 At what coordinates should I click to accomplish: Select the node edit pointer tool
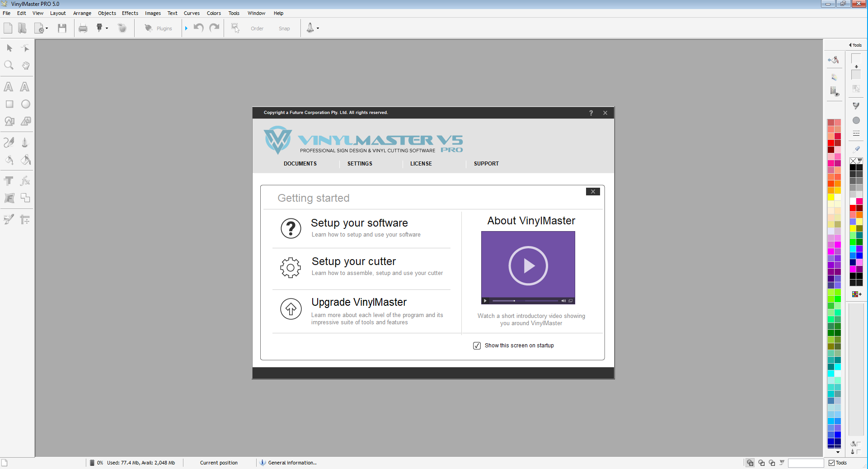[25, 48]
